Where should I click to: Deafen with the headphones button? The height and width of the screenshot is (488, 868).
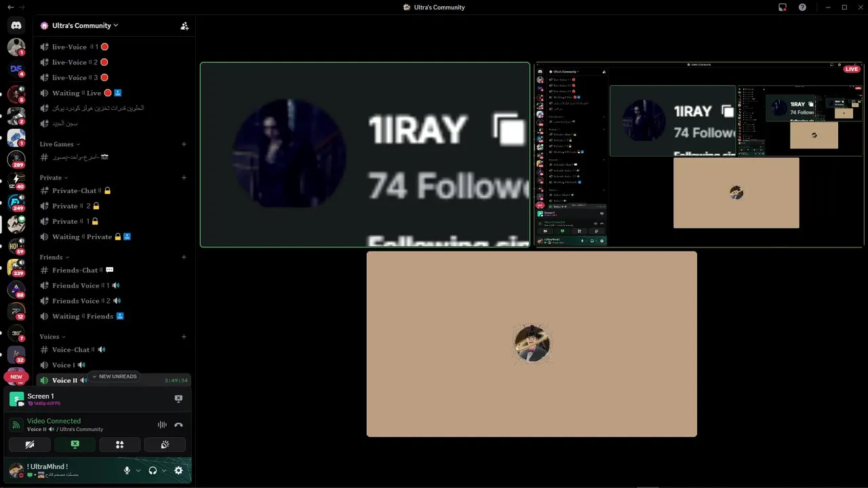pos(153,470)
